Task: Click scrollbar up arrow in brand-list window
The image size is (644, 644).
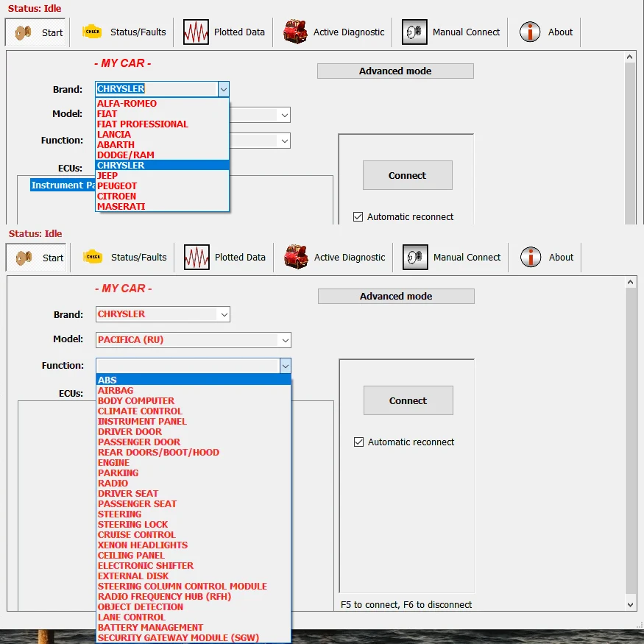Action: (629, 57)
